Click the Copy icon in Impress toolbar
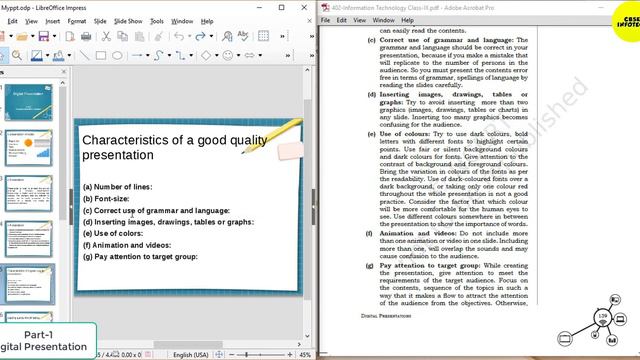 pyautogui.click(x=122, y=36)
